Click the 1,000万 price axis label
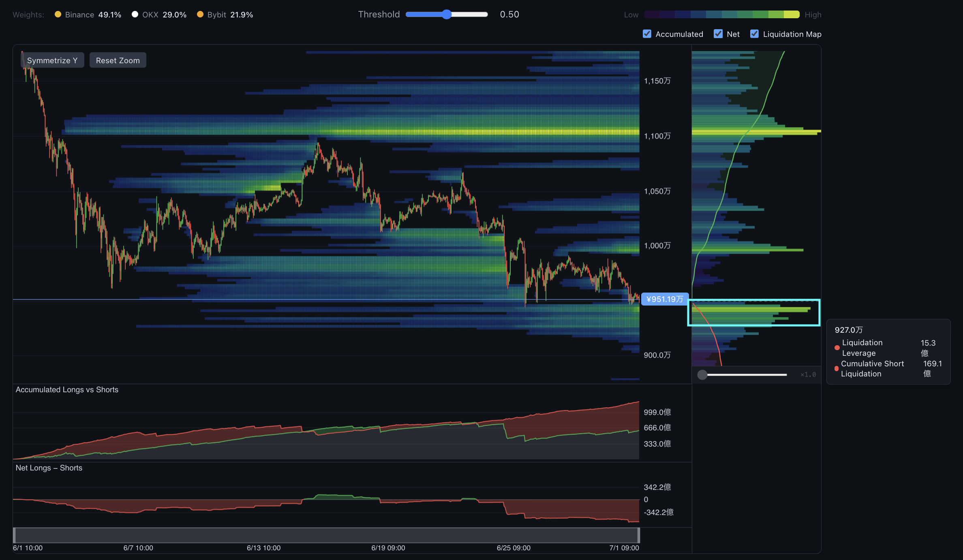 click(x=657, y=246)
